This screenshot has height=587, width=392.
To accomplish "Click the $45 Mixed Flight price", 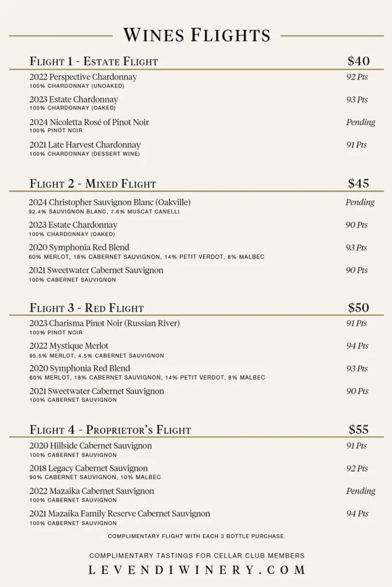I will point(358,183).
